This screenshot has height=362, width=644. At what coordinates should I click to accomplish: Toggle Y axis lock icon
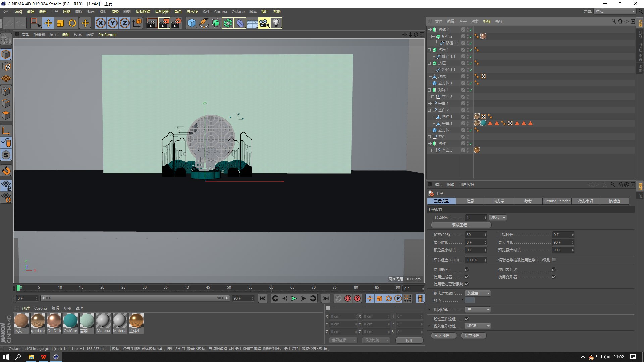coord(113,23)
